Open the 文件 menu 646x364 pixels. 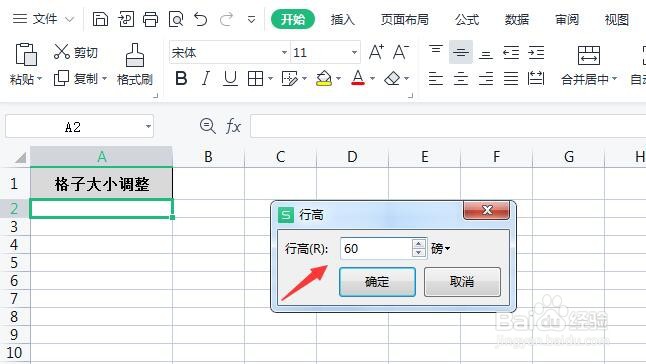coord(43,19)
